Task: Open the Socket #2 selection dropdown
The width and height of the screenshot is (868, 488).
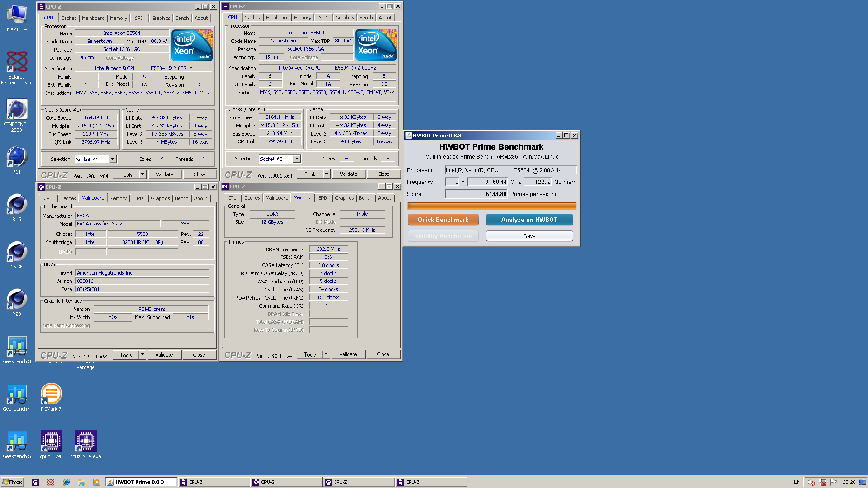Action: 297,159
